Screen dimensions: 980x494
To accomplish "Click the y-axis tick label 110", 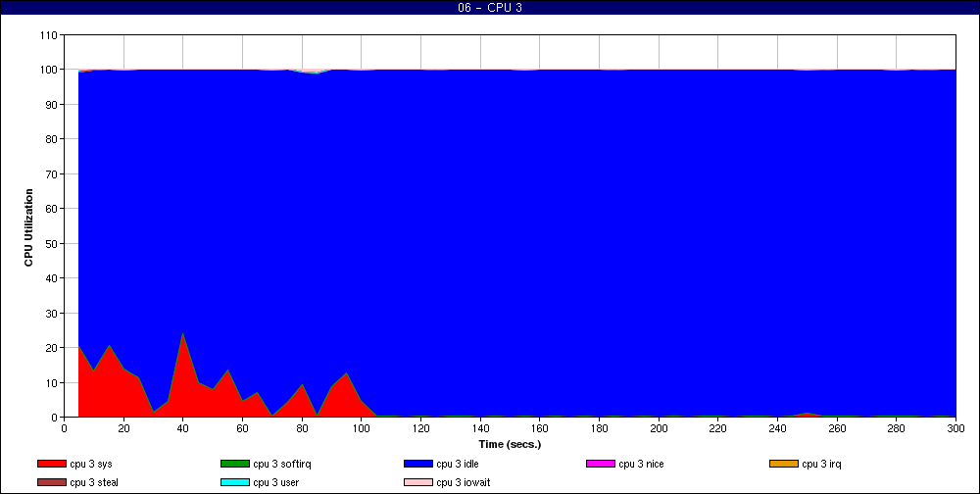I will 51,35.
